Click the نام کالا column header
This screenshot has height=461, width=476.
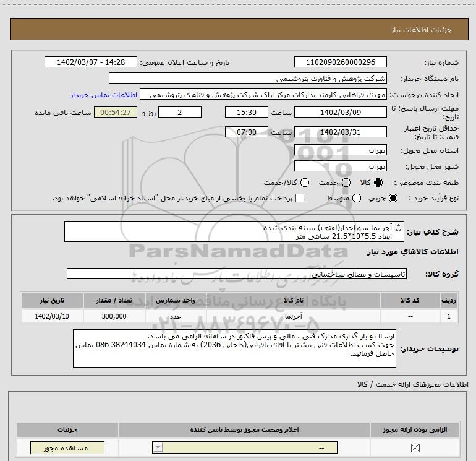(x=293, y=300)
